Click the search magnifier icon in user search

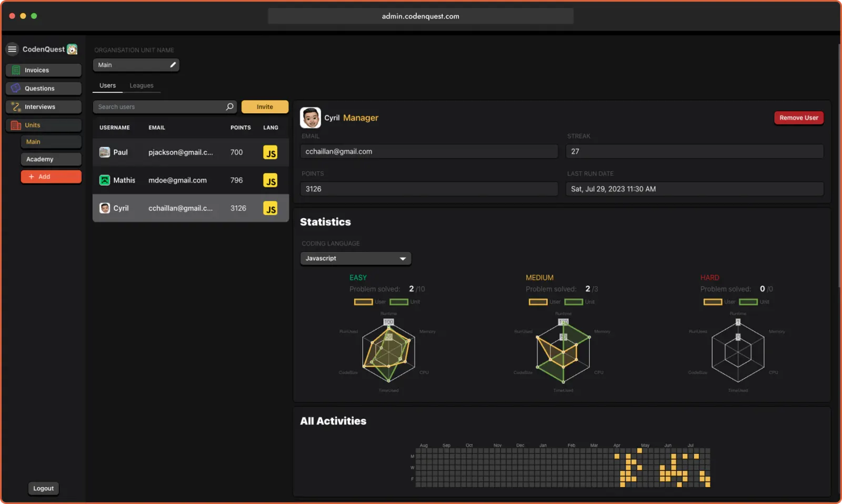pos(229,106)
